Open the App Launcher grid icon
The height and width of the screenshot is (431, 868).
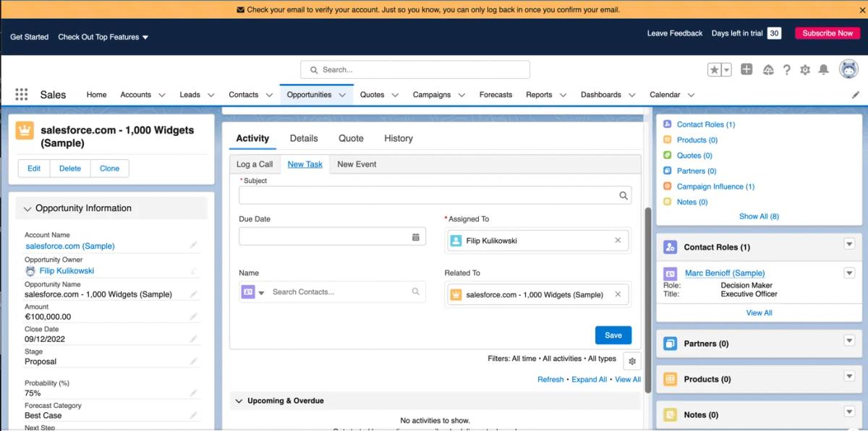(22, 95)
